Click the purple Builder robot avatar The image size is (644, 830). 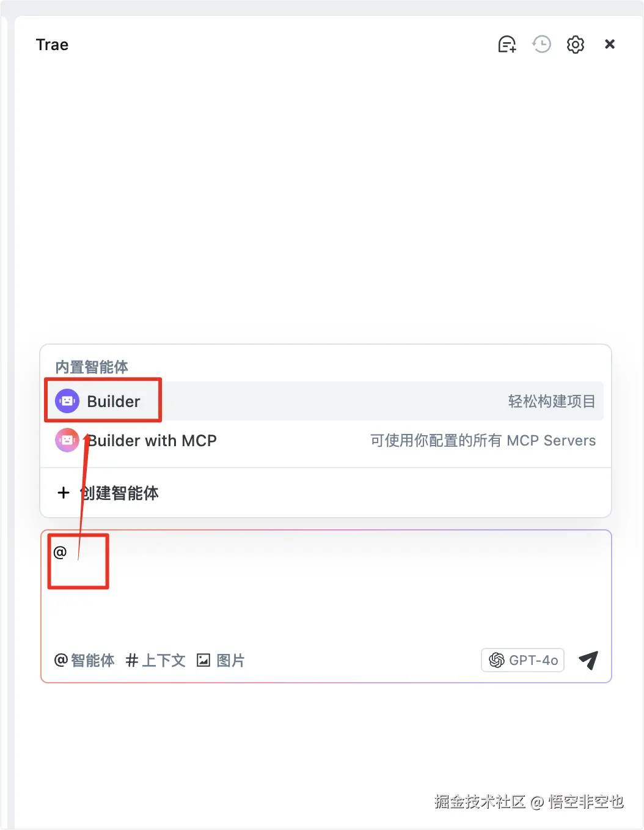pyautogui.click(x=67, y=402)
